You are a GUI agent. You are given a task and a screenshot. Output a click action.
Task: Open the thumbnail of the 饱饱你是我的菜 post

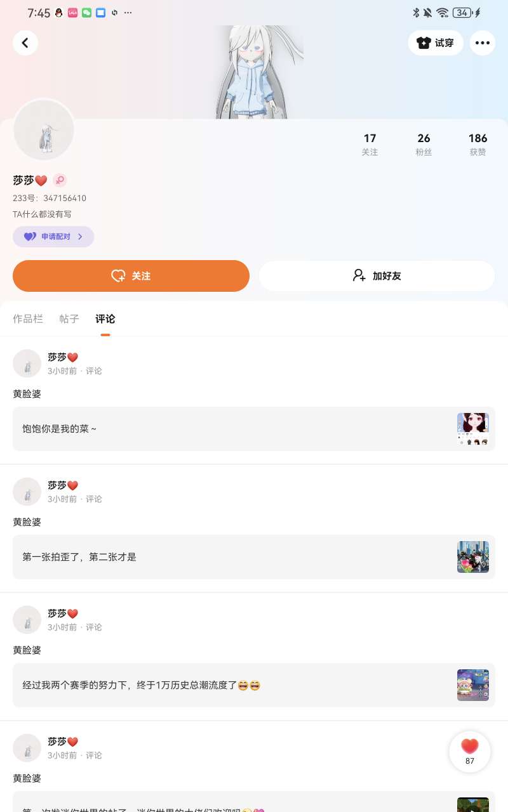[x=473, y=429]
